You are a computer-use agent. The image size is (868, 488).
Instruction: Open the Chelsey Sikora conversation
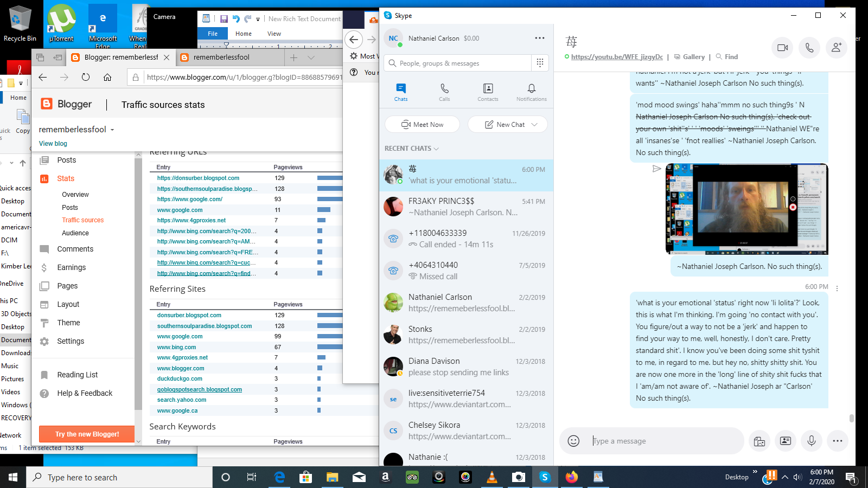coord(466,431)
